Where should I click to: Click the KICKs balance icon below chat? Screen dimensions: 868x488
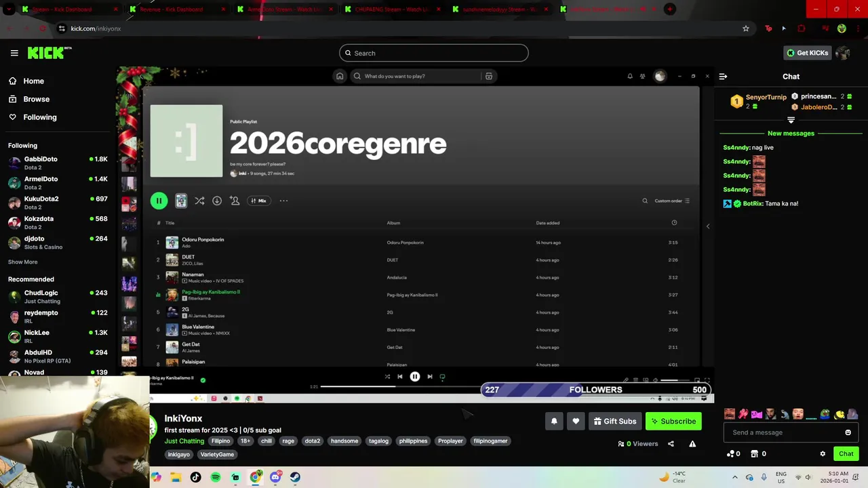(730, 454)
